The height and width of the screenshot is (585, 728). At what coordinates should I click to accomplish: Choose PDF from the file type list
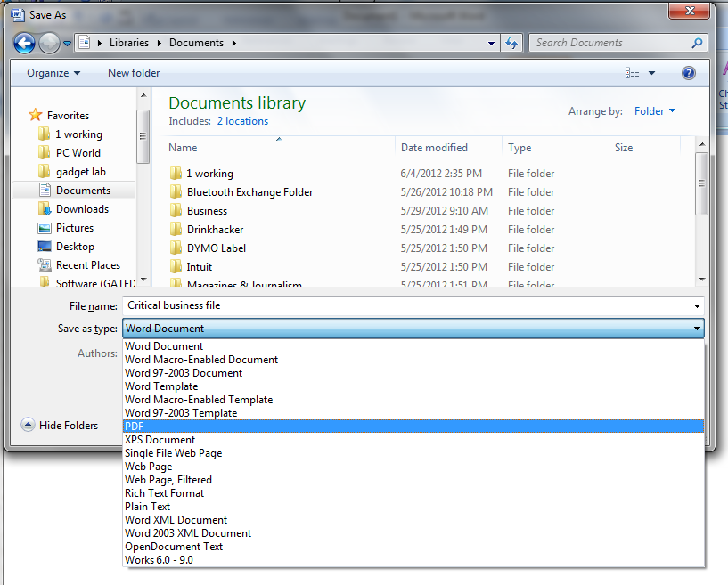pos(135,427)
